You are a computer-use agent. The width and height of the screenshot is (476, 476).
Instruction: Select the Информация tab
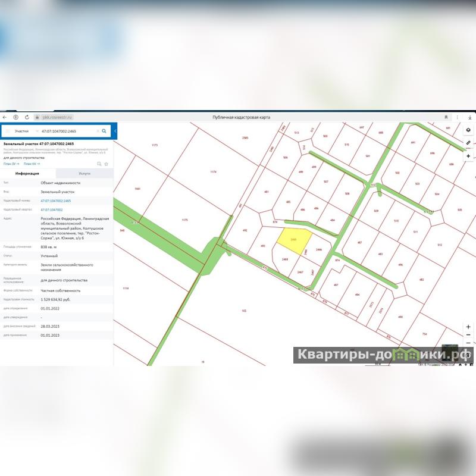pos(27,173)
